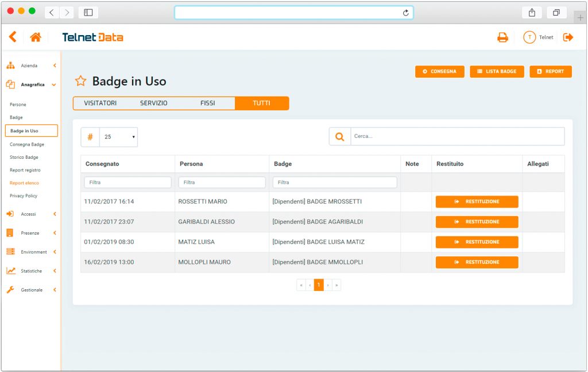Click RESTITUZIONE for GARIBALDI ALESSIO
This screenshot has width=588, height=372.
coord(477,222)
